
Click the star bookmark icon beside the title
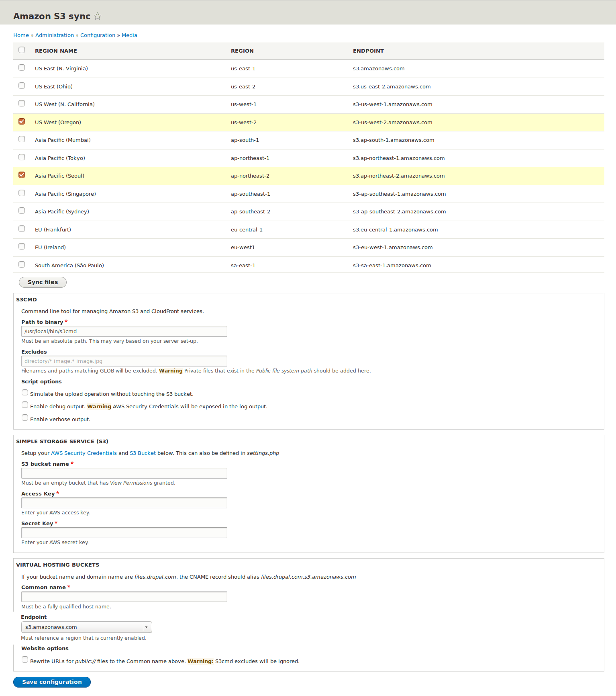(98, 16)
